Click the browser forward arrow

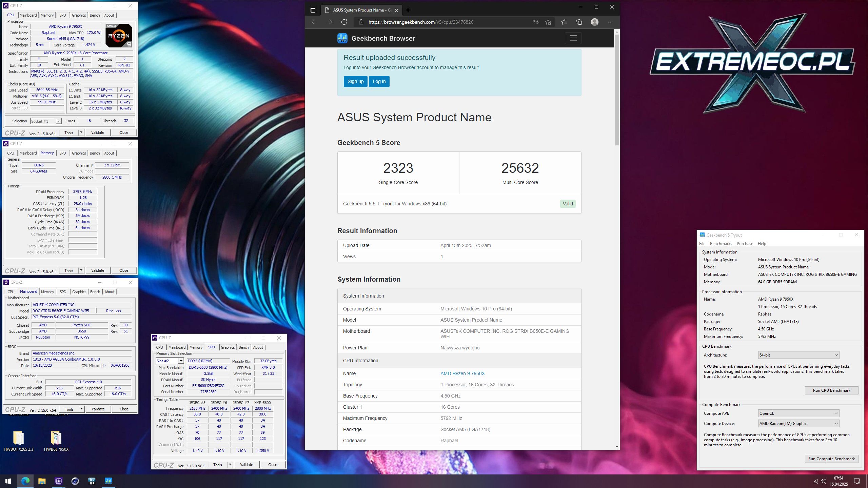click(329, 22)
